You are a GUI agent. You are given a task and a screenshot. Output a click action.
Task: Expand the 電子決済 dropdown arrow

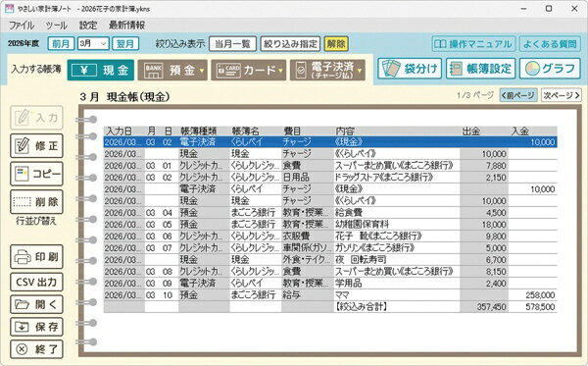click(x=360, y=71)
